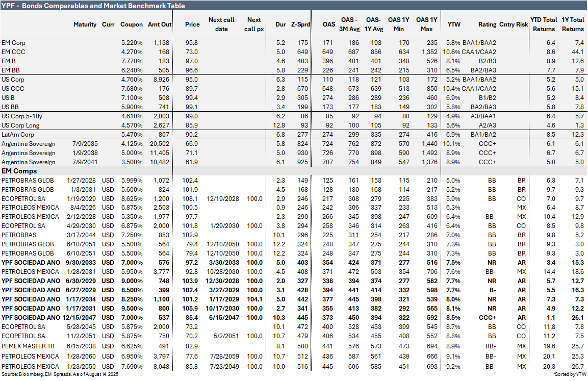The image size is (588, 381).
Task: Click the Coupon column header
Action: (x=131, y=24)
